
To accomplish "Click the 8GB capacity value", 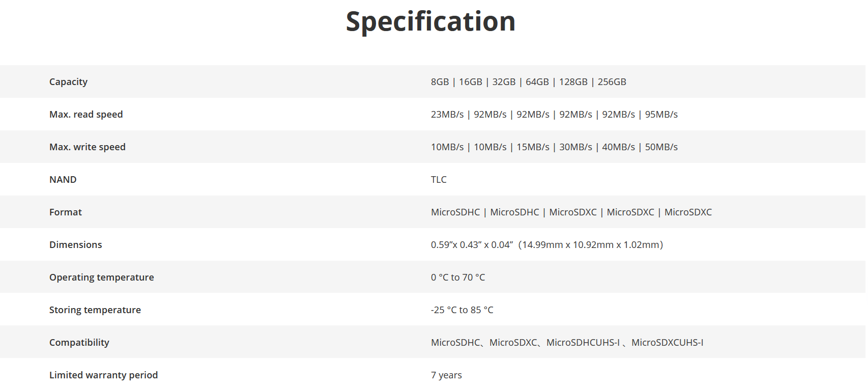I will [x=440, y=82].
